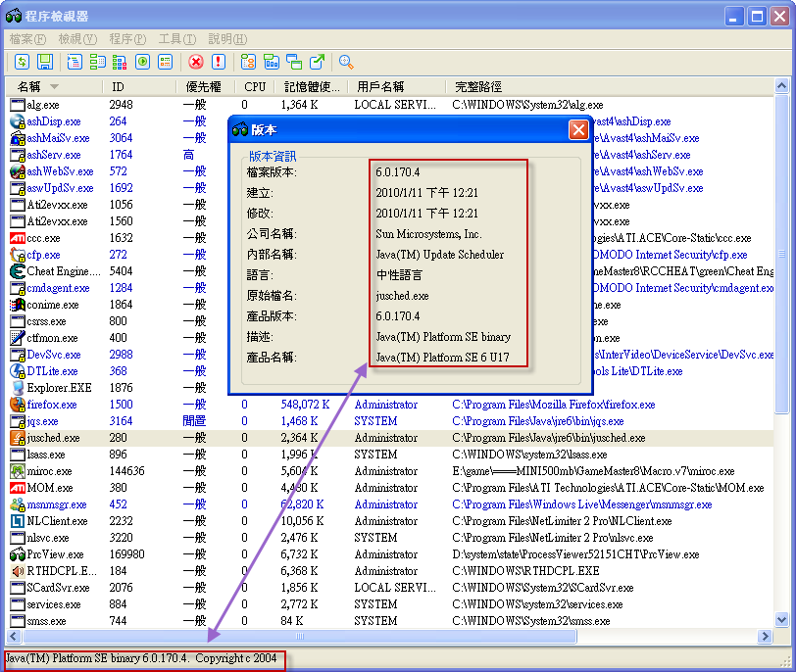Click the blue-arrow list view toolbar icon

tap(75, 62)
